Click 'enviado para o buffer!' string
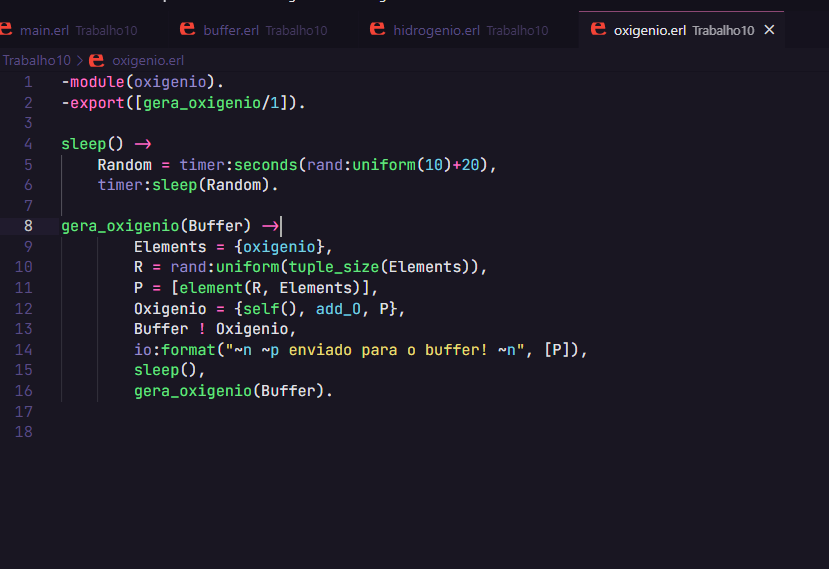Screen dimensions: 829x569 (x=388, y=350)
